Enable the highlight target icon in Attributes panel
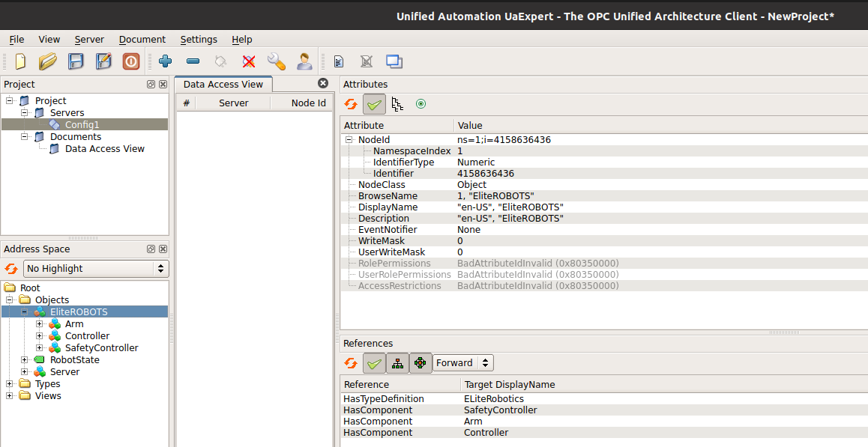This screenshot has width=868, height=447. click(421, 104)
